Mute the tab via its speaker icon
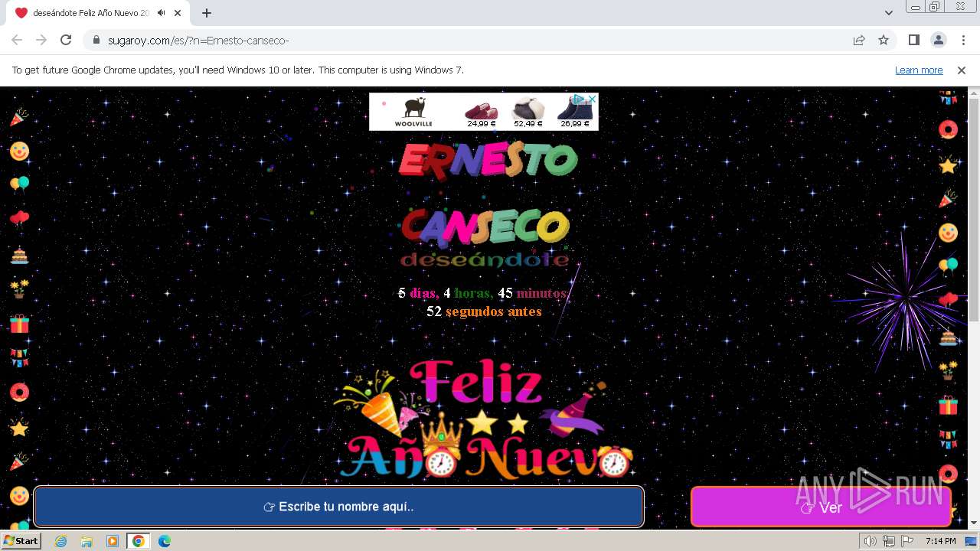Image resolution: width=980 pixels, height=551 pixels. (161, 13)
